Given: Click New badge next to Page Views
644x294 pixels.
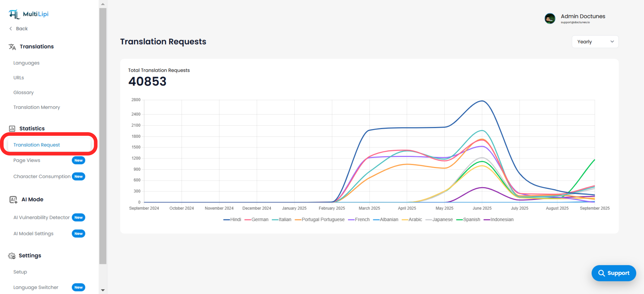Looking at the screenshot, I should pyautogui.click(x=79, y=161).
